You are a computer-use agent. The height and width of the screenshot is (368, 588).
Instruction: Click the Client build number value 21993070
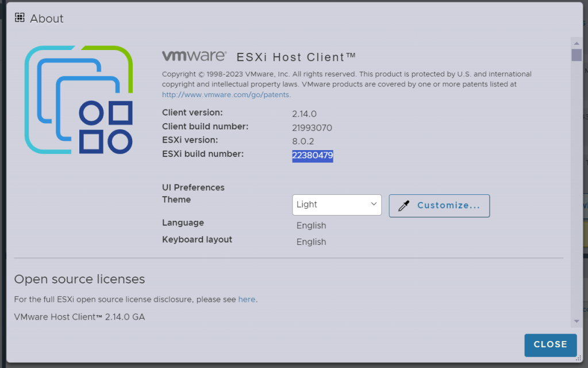311,127
